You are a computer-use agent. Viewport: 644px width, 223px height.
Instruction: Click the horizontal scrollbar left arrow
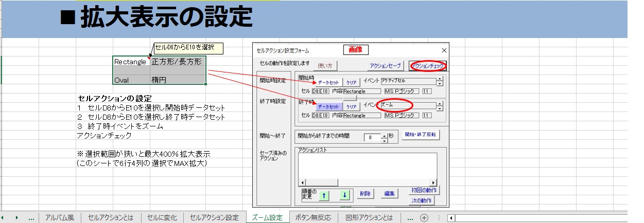pyautogui.click(x=451, y=218)
